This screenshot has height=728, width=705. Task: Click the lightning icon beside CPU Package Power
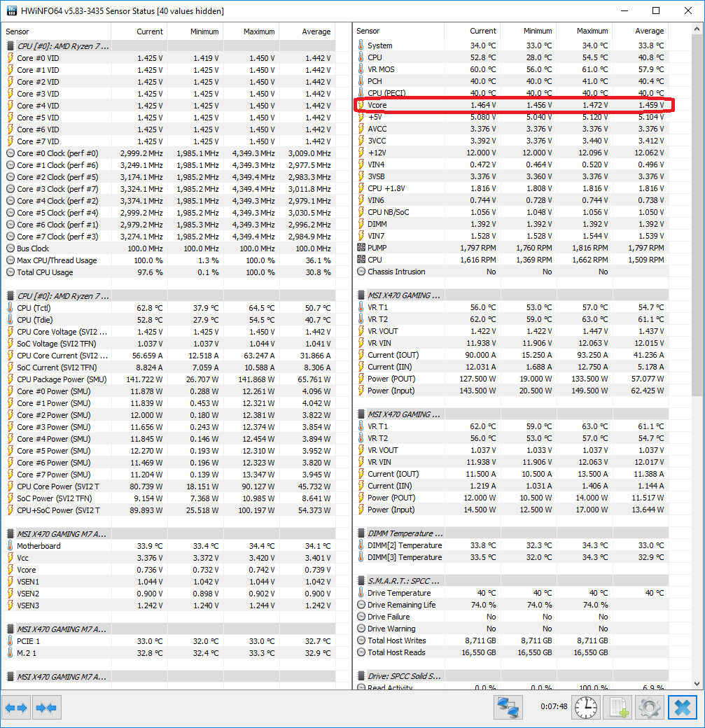(x=11, y=379)
